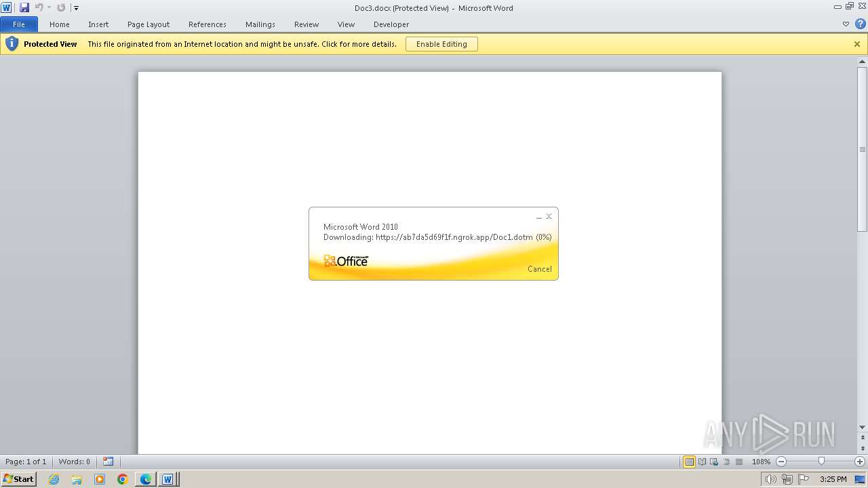
Task: Click the Undo icon in Quick Access Toolbar
Action: [39, 7]
